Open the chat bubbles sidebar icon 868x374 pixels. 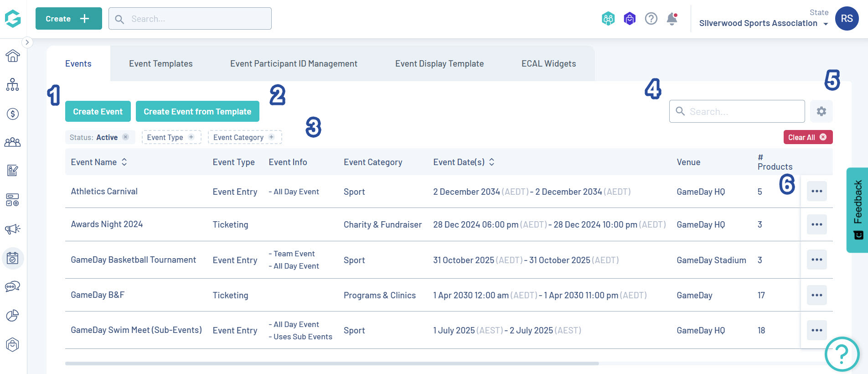click(13, 286)
